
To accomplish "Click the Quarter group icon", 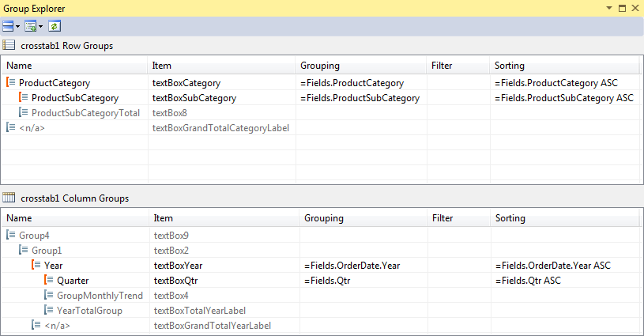I will pyautogui.click(x=49, y=280).
